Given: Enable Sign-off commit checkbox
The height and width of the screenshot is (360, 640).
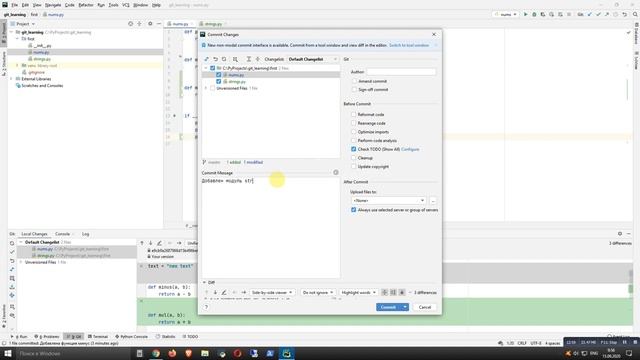Looking at the screenshot, I should coord(354,89).
